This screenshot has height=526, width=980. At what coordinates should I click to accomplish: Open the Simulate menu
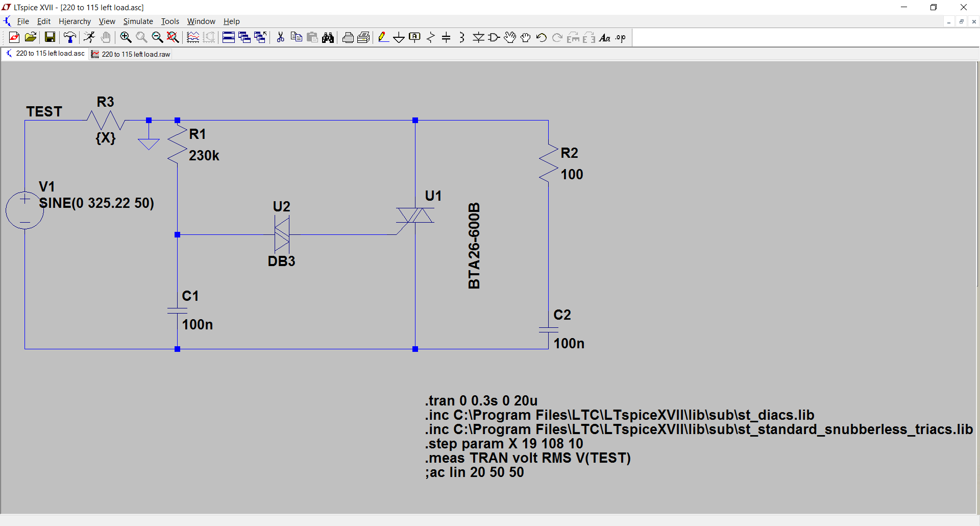click(138, 21)
